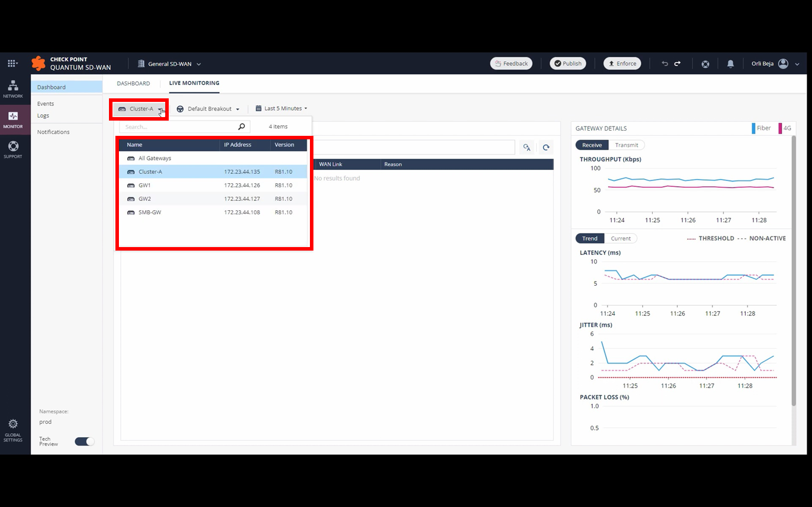Open the help lifebuoy icon

[x=705, y=64]
